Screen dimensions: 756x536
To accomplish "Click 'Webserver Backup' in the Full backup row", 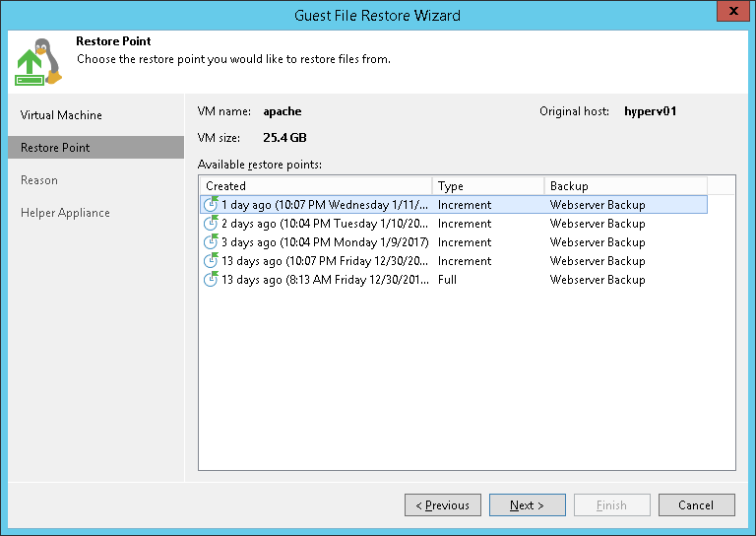I will (598, 280).
